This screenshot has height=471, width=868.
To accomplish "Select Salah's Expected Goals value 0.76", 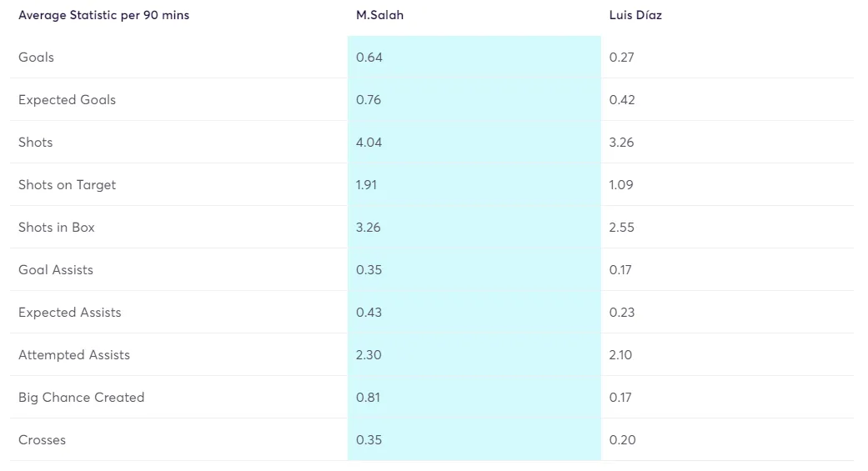I will tap(369, 100).
